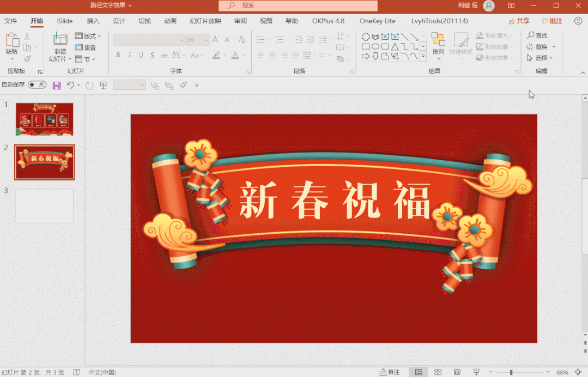Select the text shadow icon
The width and height of the screenshot is (588, 377).
pyautogui.click(x=152, y=55)
